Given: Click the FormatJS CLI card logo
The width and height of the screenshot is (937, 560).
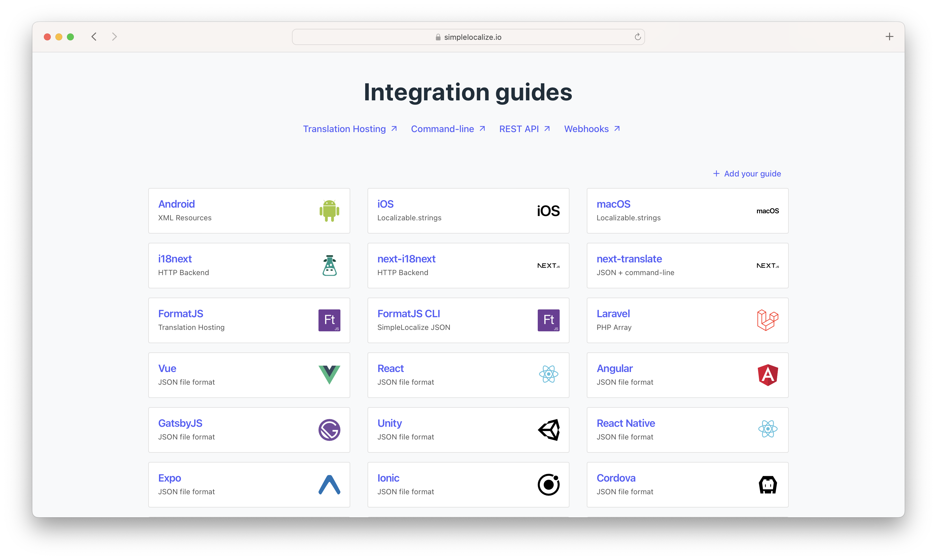Looking at the screenshot, I should click(x=548, y=320).
